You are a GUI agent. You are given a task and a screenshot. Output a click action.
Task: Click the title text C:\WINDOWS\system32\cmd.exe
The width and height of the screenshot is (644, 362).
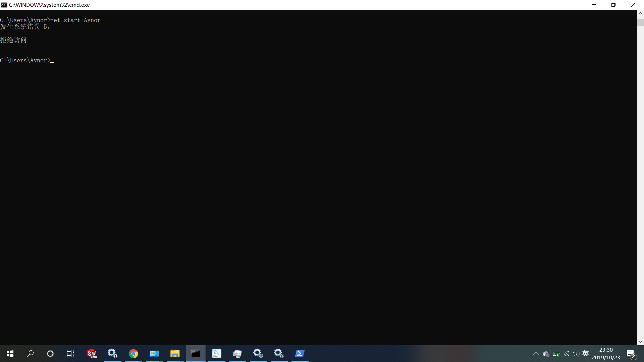pyautogui.click(x=49, y=5)
